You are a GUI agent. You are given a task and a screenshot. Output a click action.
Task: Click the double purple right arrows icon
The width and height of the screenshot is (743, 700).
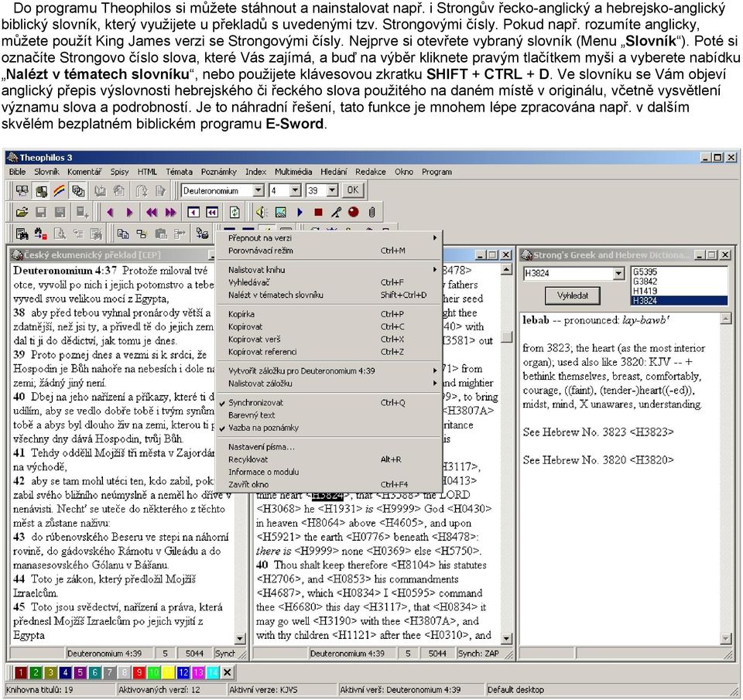coord(170,213)
